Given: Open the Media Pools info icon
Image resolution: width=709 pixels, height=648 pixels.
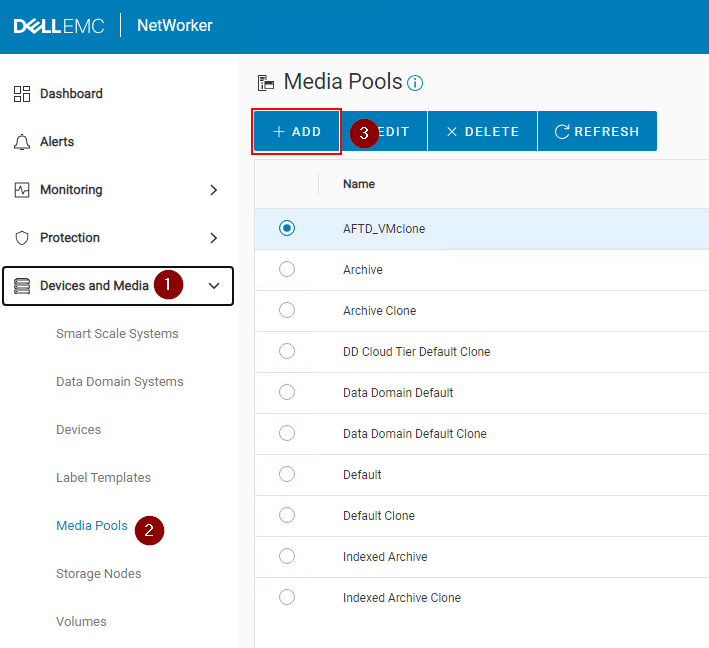Looking at the screenshot, I should click(x=415, y=83).
